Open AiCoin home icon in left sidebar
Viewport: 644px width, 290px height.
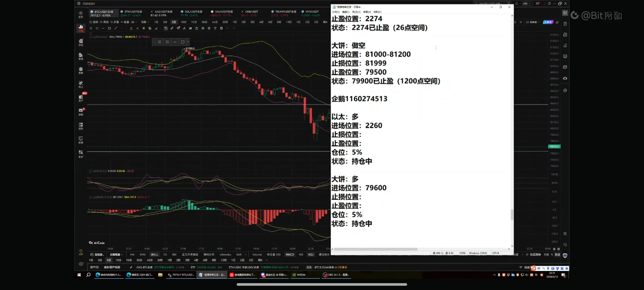click(x=81, y=14)
